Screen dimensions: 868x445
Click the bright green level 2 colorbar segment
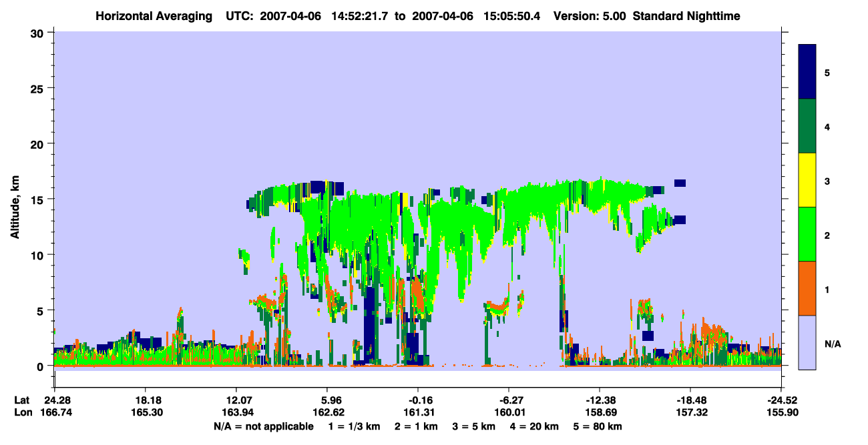tap(807, 234)
